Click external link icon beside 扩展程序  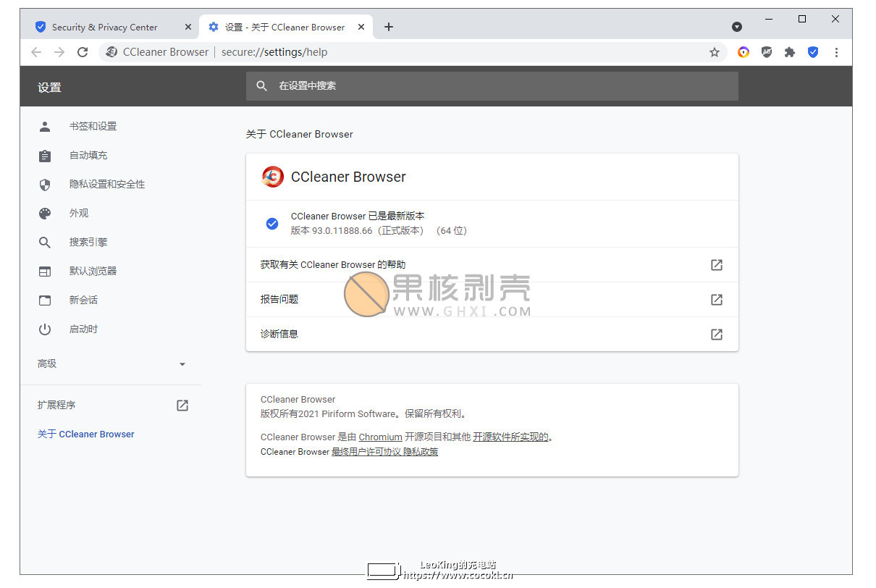pos(182,406)
